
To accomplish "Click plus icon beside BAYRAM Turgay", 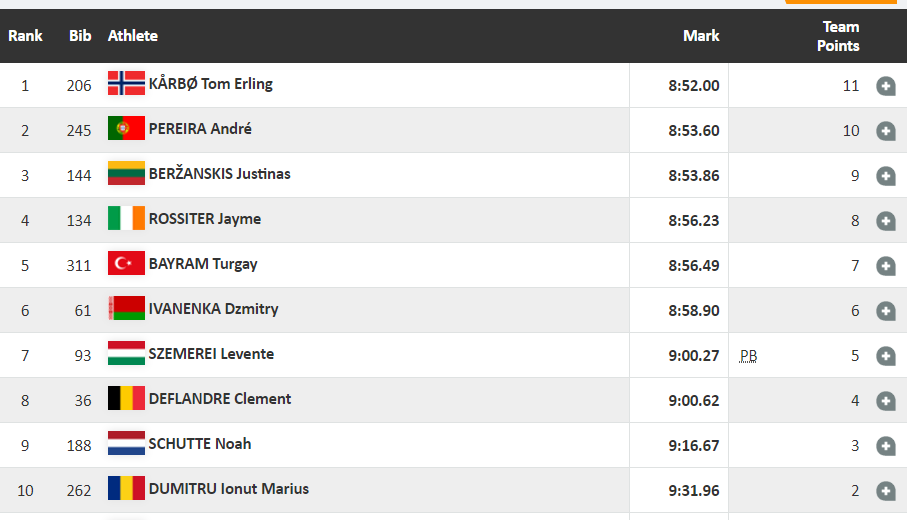I will 886,266.
